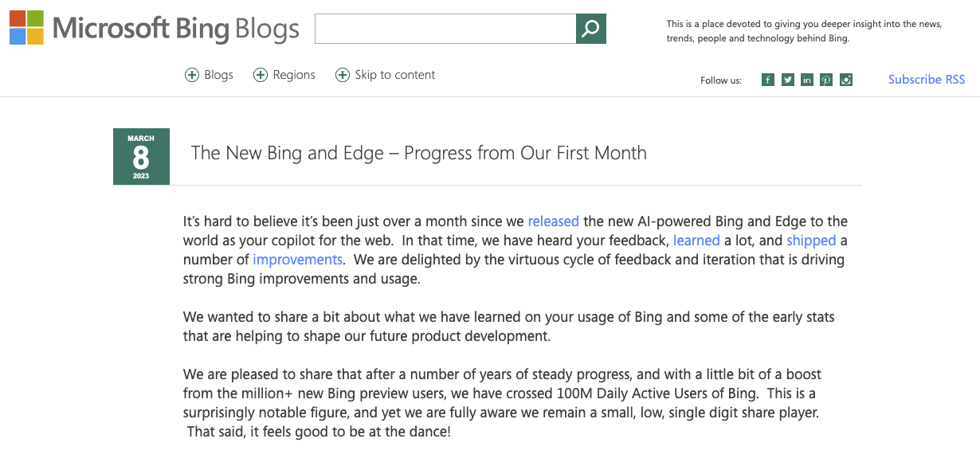Click the 'improvements' link in the article
Image resolution: width=980 pixels, height=458 pixels.
298,260
